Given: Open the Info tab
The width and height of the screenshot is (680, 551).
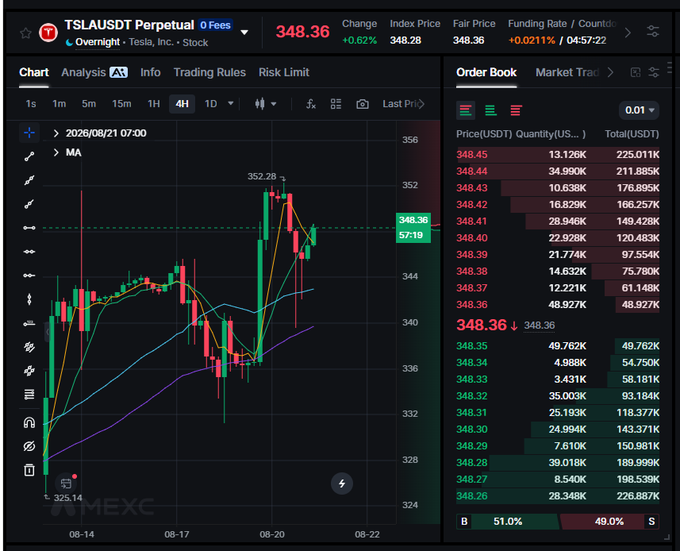Looking at the screenshot, I should tap(150, 72).
